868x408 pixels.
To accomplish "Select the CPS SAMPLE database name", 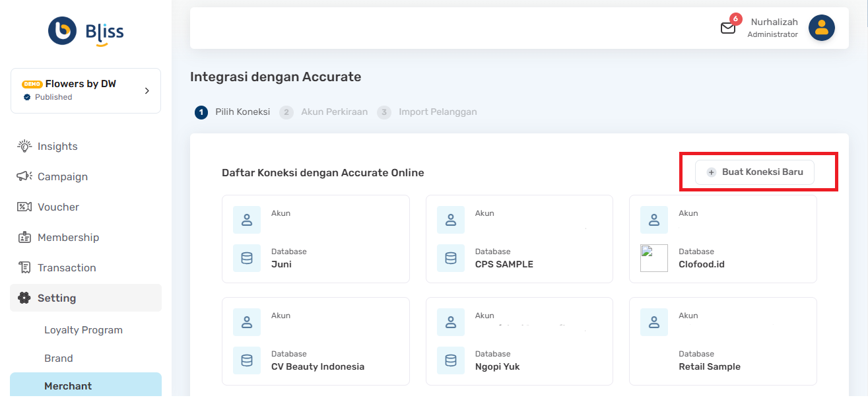I will click(504, 264).
